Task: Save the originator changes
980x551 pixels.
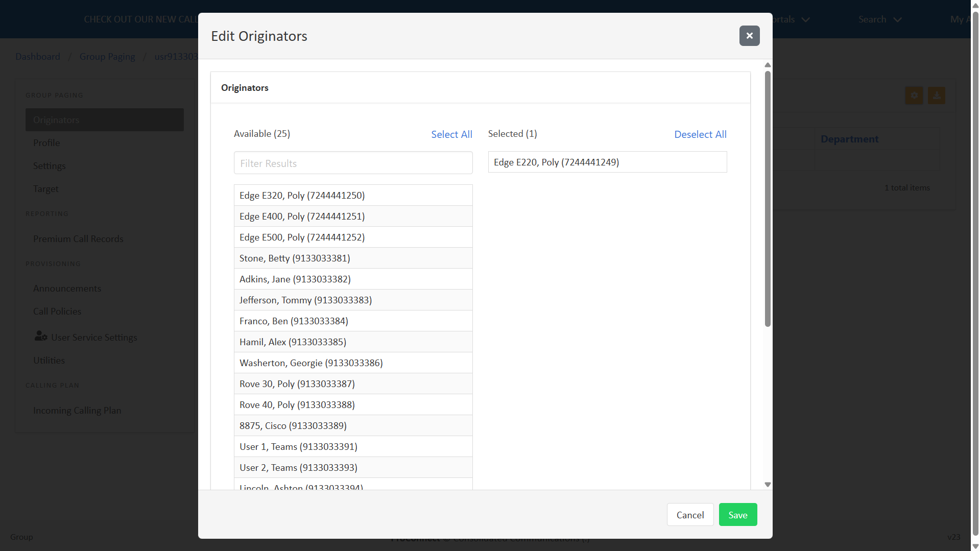Action: coord(737,515)
